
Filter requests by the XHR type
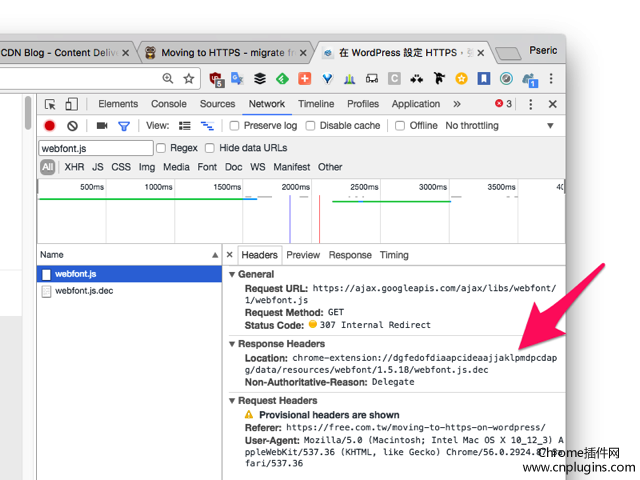coord(74,167)
